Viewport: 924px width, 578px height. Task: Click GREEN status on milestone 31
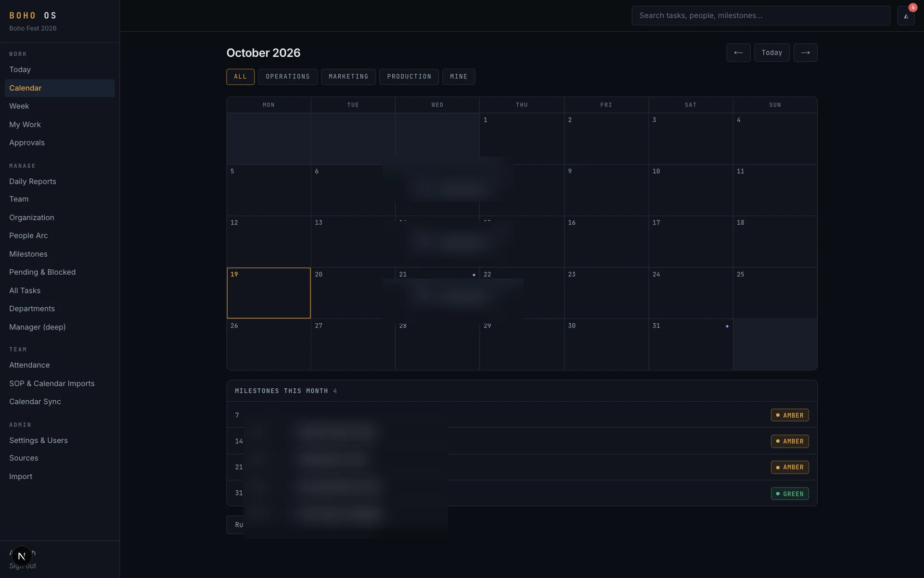(790, 494)
